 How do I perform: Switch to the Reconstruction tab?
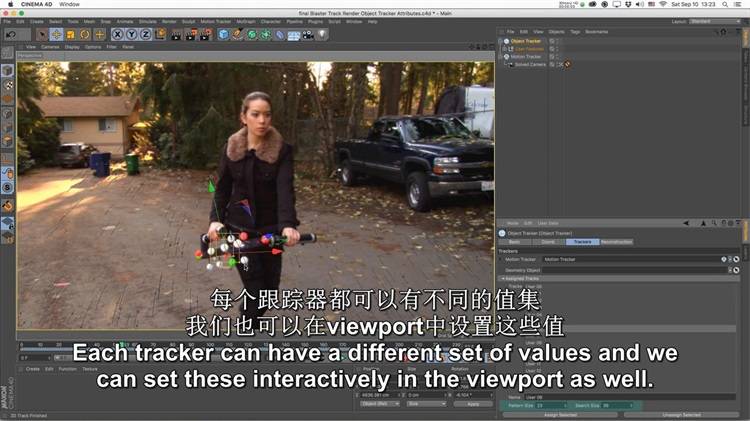[616, 241]
